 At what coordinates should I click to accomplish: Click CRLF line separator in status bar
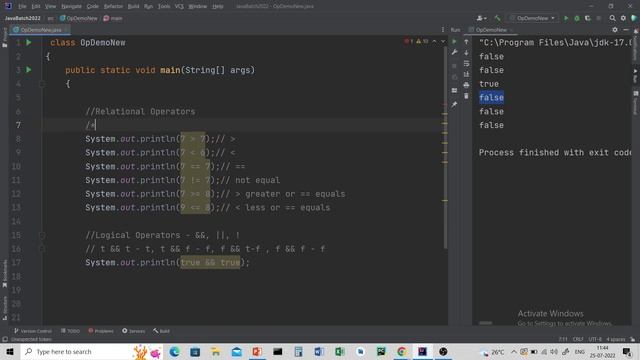[578, 339]
